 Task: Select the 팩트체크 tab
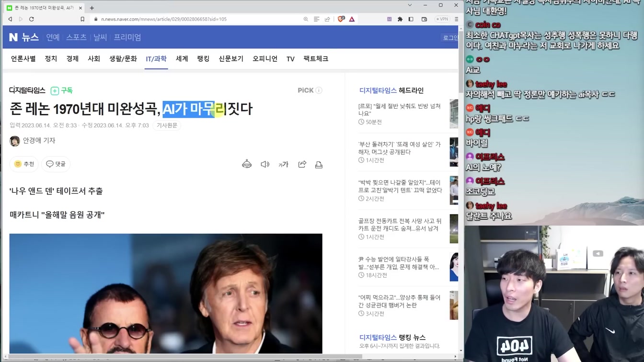tap(316, 58)
